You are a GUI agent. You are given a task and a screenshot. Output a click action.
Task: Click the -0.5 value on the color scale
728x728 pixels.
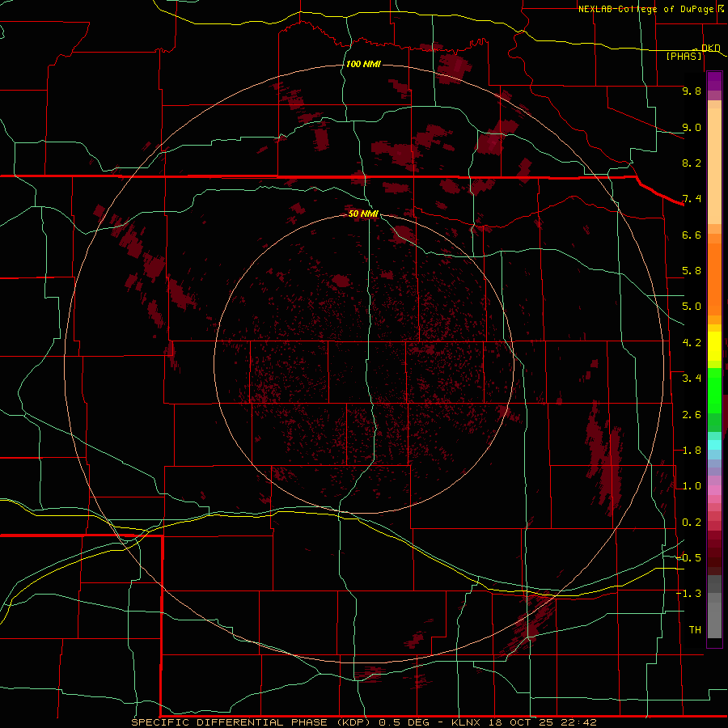(x=689, y=558)
